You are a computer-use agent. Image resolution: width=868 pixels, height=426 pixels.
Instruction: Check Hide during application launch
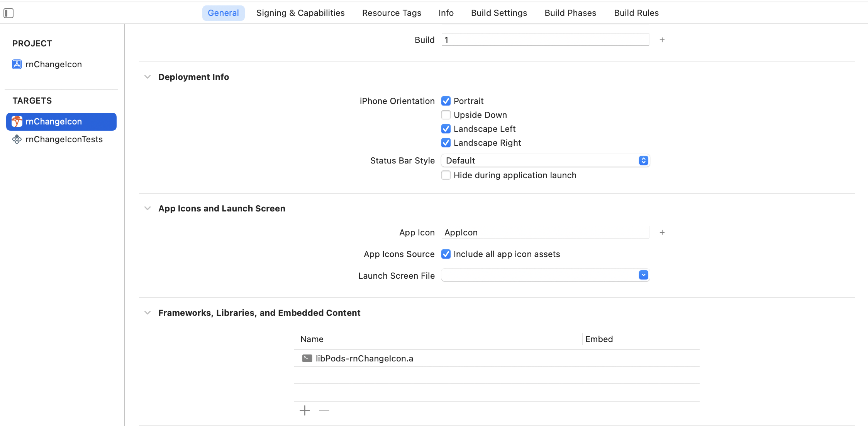[446, 175]
